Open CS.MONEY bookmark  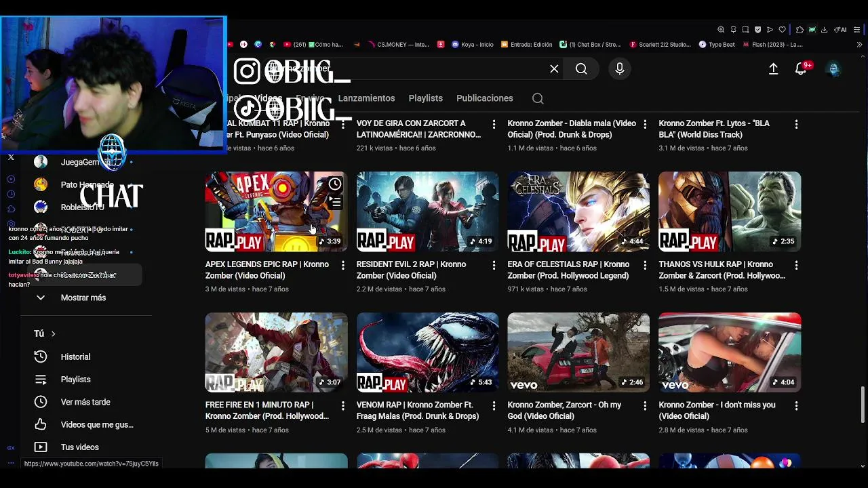[x=399, y=45]
